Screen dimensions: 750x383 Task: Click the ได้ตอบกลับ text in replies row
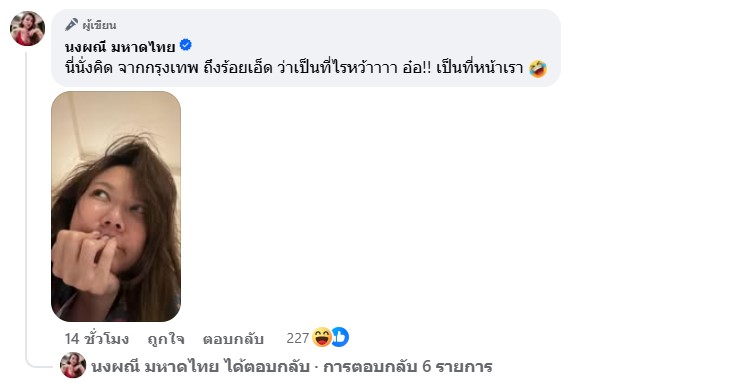tap(265, 367)
